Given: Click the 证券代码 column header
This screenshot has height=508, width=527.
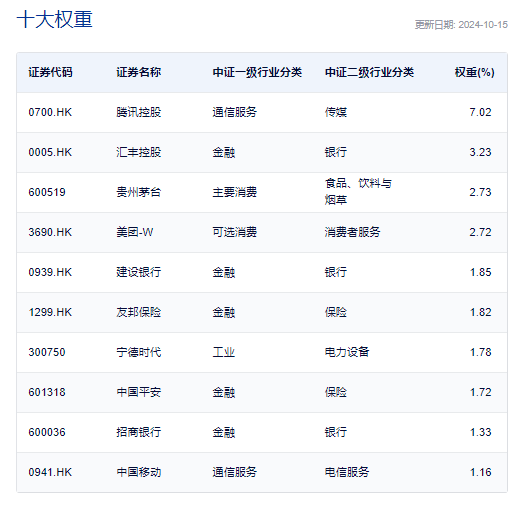Looking at the screenshot, I should click(x=50, y=72).
